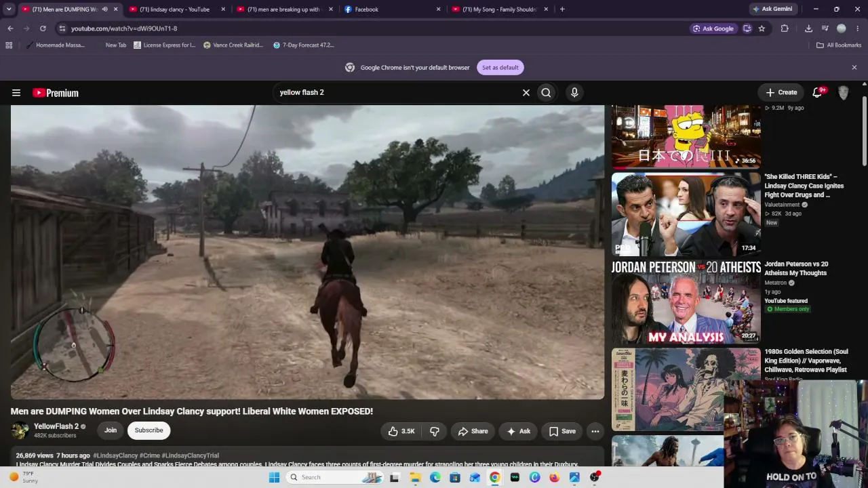
Task: Open the Chrome profile avatar
Action: click(842, 28)
